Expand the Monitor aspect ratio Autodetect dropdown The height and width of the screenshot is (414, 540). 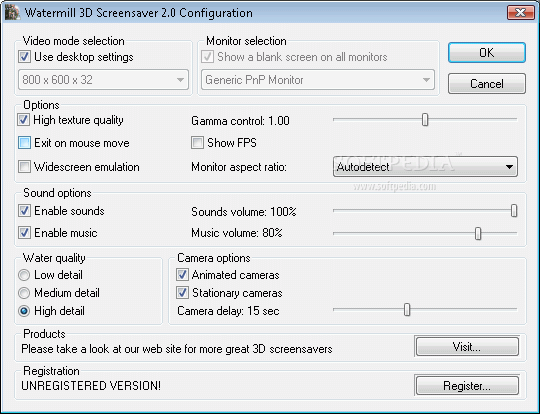tap(425, 167)
